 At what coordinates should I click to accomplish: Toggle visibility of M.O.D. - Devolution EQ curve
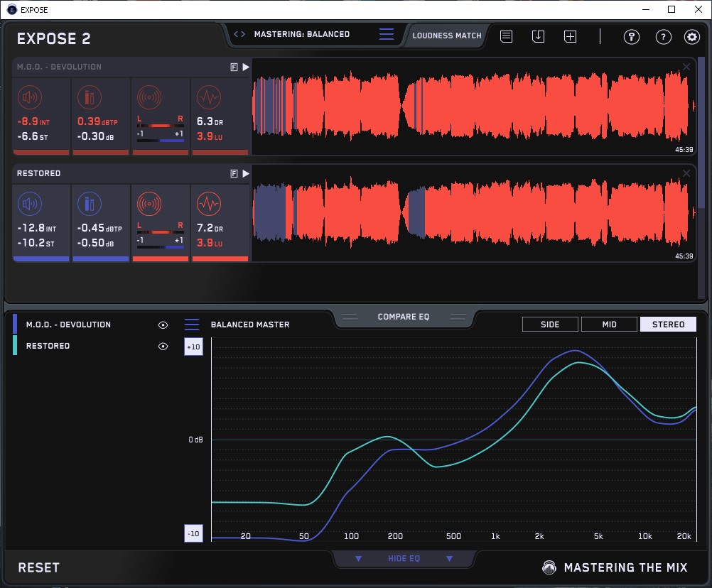(x=163, y=325)
